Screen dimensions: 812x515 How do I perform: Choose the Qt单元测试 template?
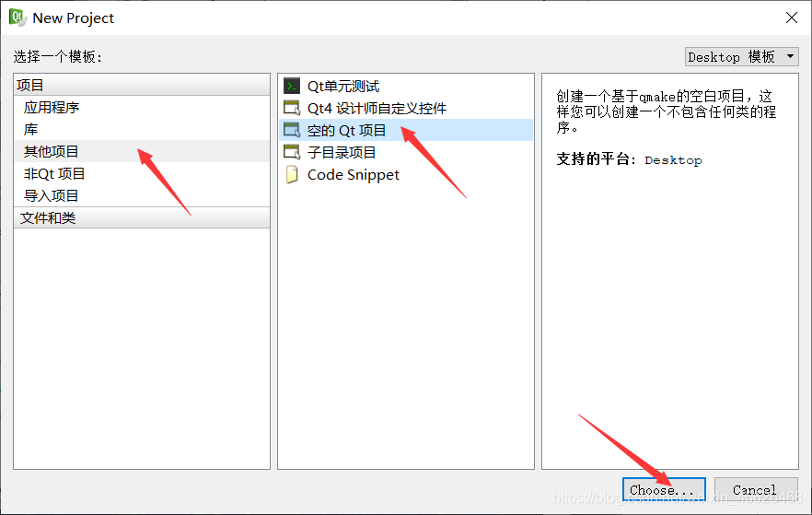[406, 86]
